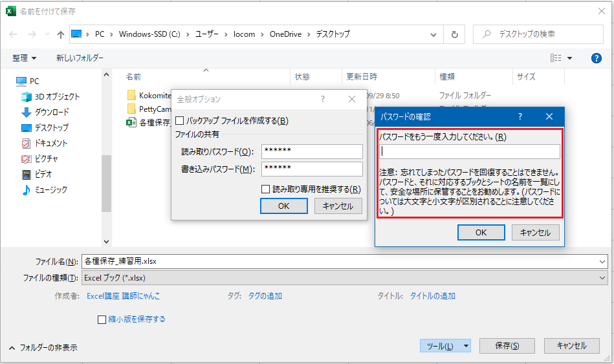Toggle バックアップ ファイルを作成する checkbox
This screenshot has height=364, width=614.
(x=180, y=120)
